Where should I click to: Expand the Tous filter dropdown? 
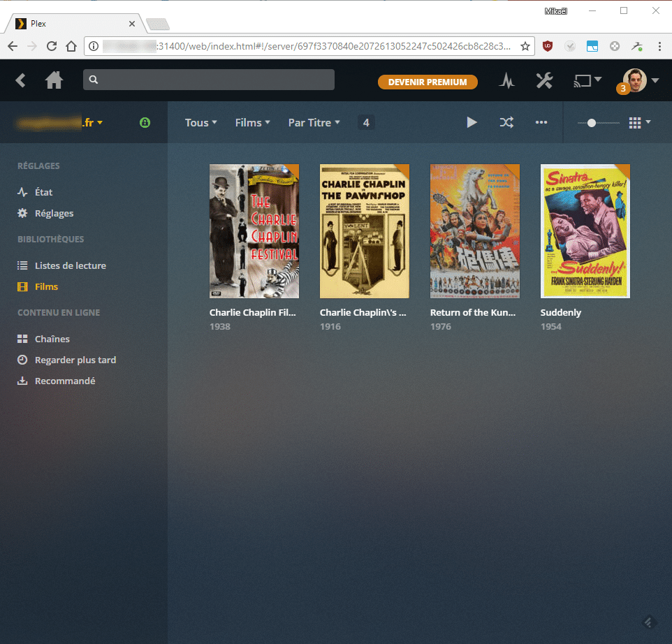point(200,122)
